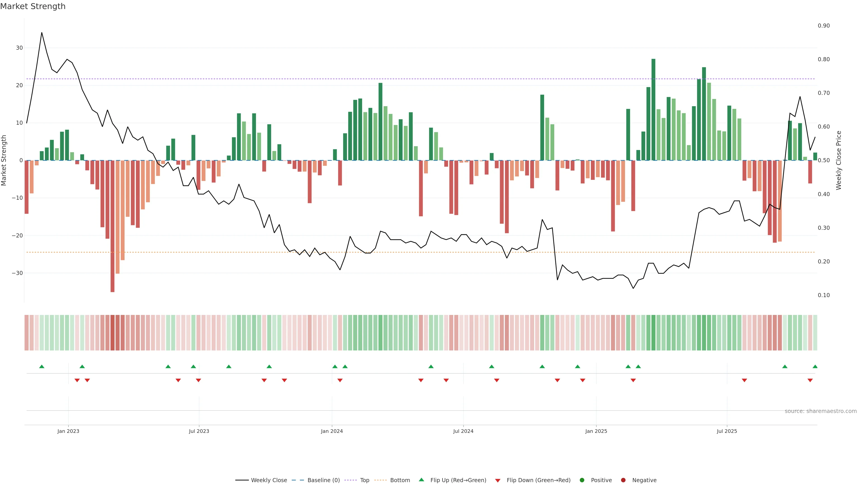This screenshot has height=488, width=868.
Task: Click the source: sharemaestro.com text
Action: point(821,411)
